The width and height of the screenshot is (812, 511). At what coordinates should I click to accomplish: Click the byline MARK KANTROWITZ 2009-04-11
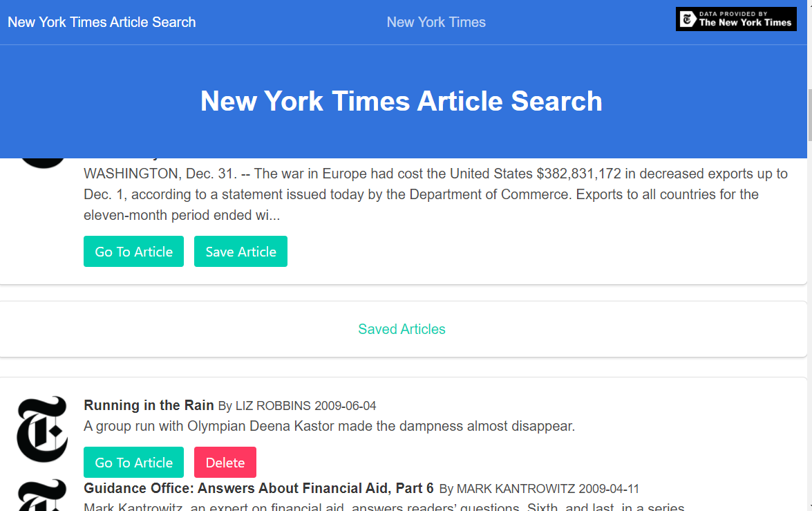coord(539,489)
